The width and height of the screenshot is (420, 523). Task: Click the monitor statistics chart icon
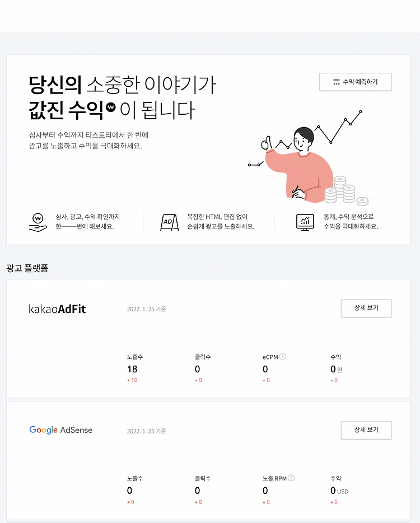(x=305, y=222)
